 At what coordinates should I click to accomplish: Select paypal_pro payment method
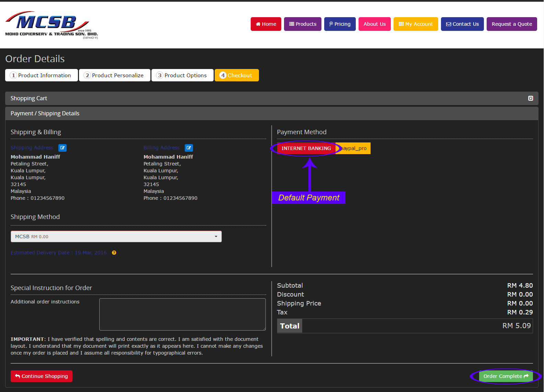(353, 148)
